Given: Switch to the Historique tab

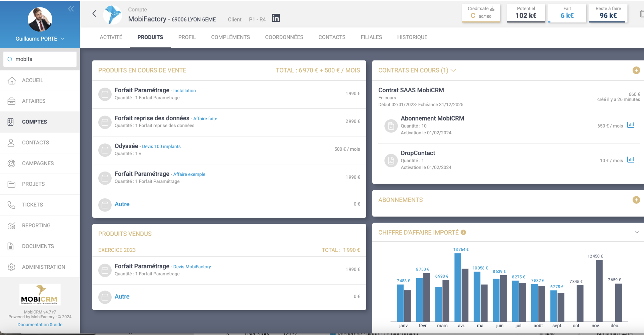Looking at the screenshot, I should point(412,37).
